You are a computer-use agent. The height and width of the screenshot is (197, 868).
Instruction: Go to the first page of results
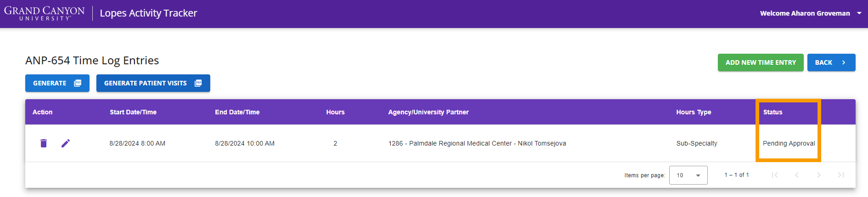pyautogui.click(x=775, y=175)
